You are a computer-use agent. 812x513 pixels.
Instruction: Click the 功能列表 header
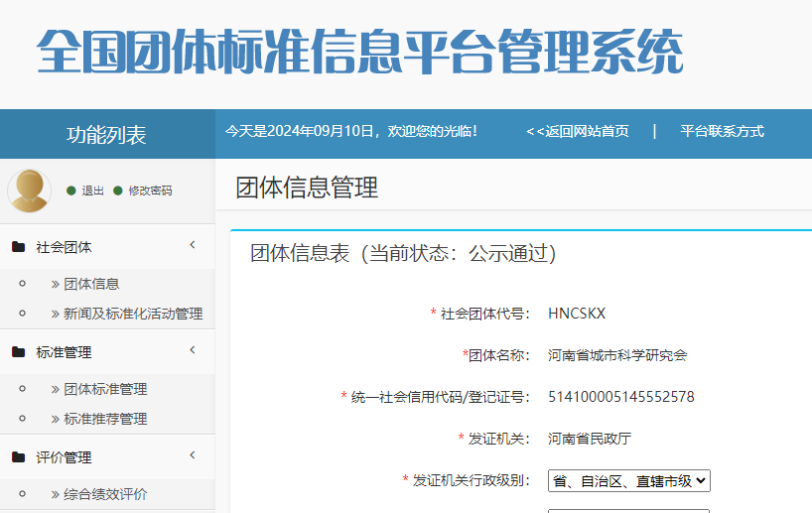(x=106, y=135)
